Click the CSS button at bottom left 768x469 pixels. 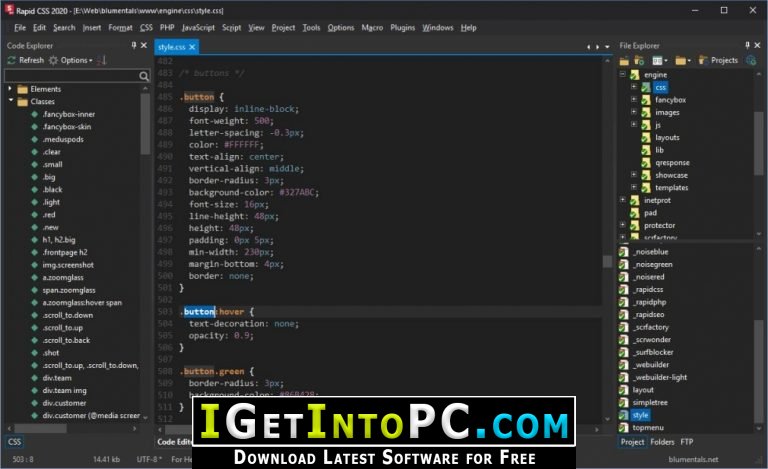(14, 442)
